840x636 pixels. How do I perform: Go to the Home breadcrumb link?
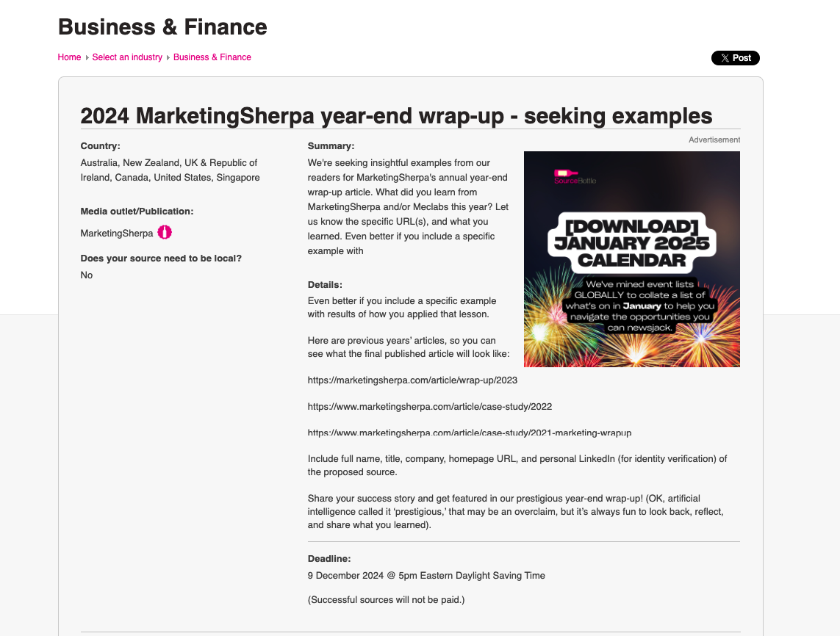coord(69,57)
